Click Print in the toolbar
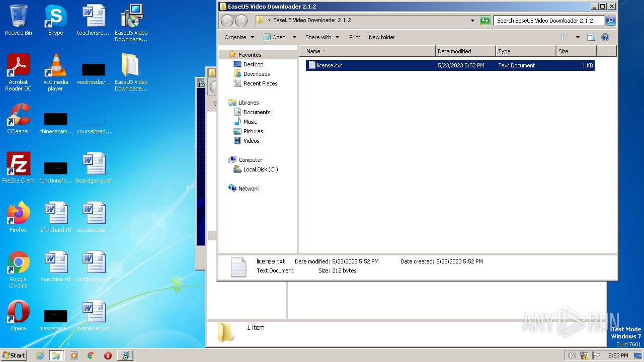 click(x=355, y=37)
